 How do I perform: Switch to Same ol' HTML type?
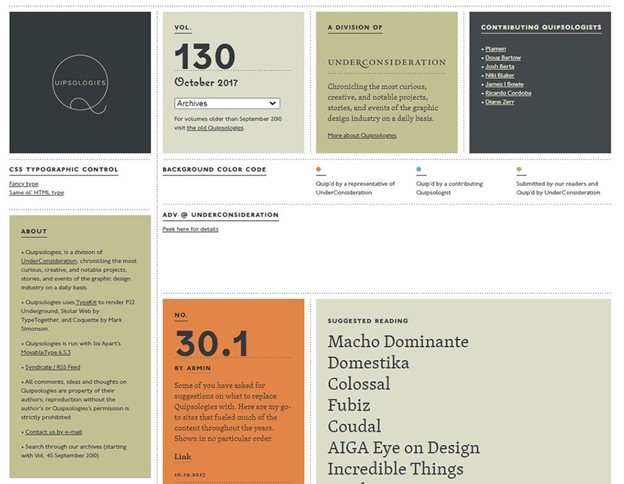37,193
